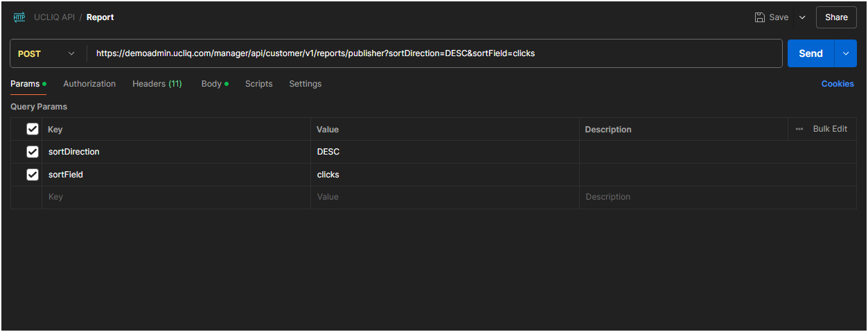Uncheck the sortDirection parameter checkbox

pyautogui.click(x=33, y=152)
